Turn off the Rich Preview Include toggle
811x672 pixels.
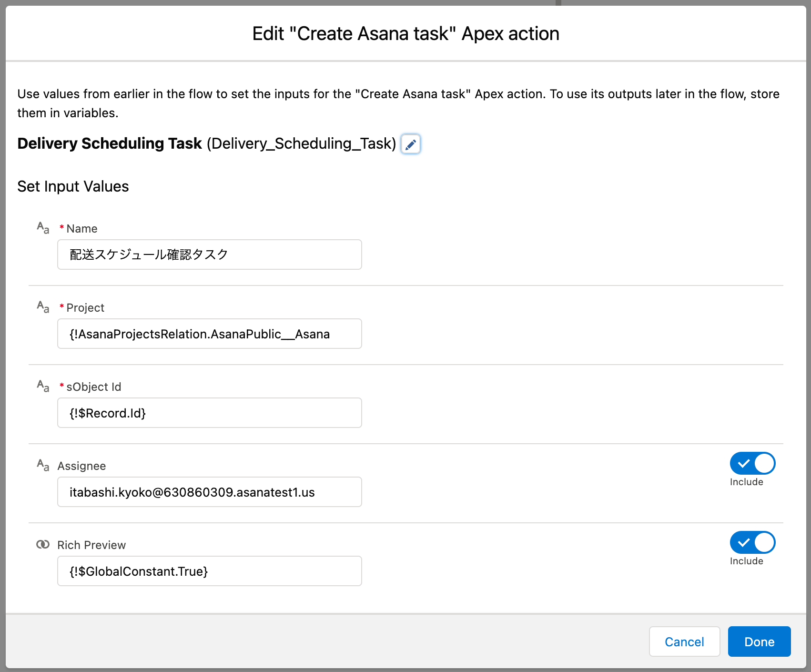(752, 542)
